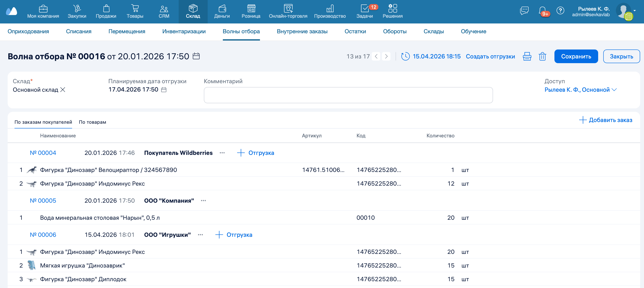This screenshot has width=644, height=288.
Task: Open the Задачи section
Action: pyautogui.click(x=364, y=12)
